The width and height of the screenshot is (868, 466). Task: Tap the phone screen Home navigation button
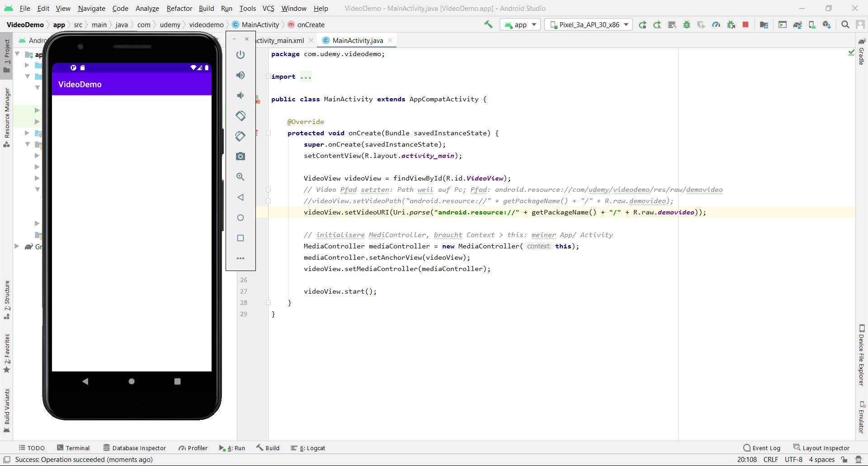pos(132,381)
